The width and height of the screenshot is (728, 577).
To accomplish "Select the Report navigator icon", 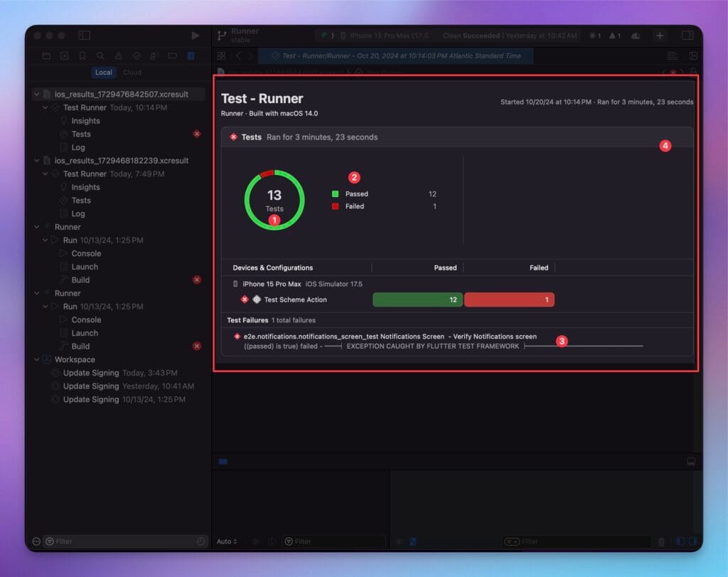I will (x=191, y=55).
